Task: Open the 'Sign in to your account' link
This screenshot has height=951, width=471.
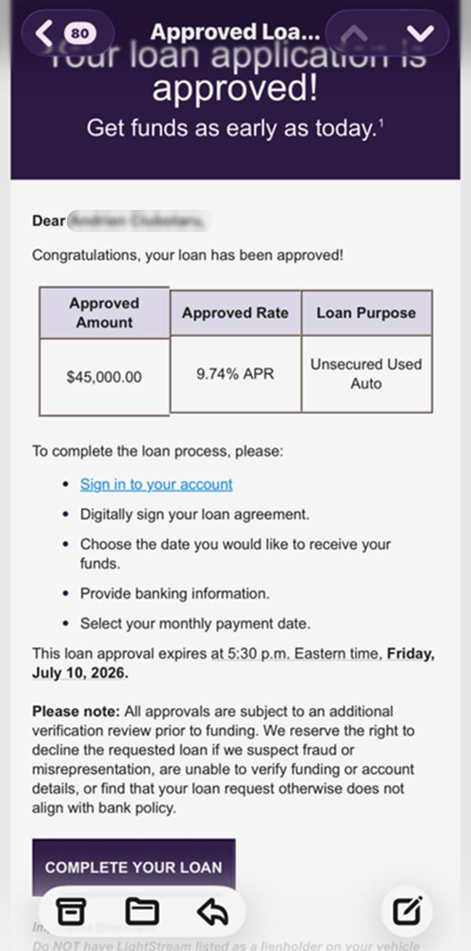Action: (x=156, y=484)
